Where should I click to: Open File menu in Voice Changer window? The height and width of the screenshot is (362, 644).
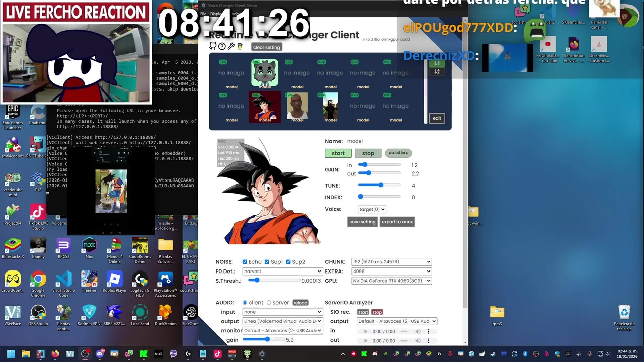(203, 14)
